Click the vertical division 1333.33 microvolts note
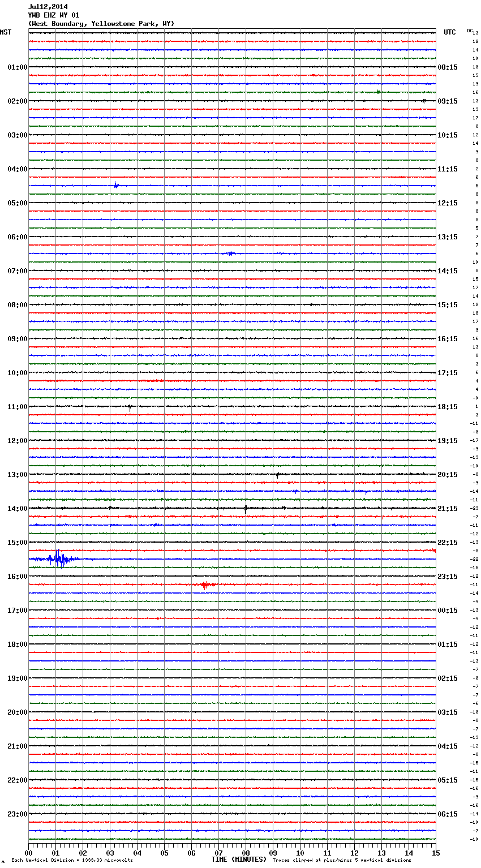Screen dimensions: 481x868 tap(72, 860)
